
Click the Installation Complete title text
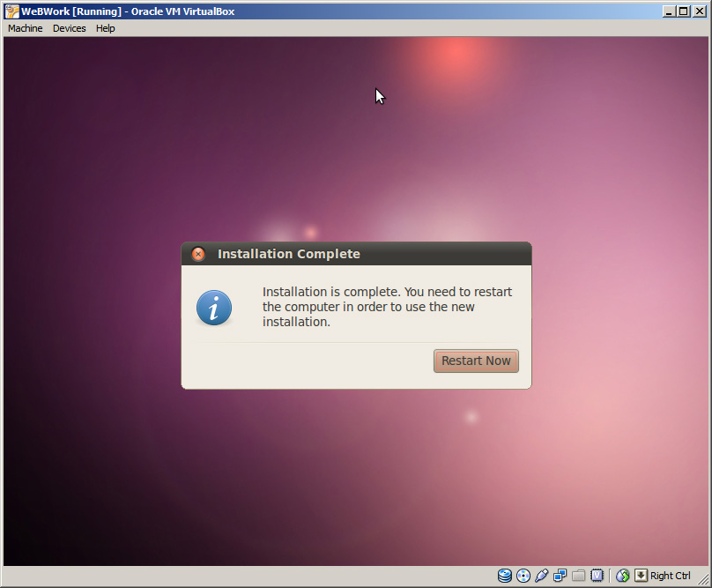tap(289, 254)
